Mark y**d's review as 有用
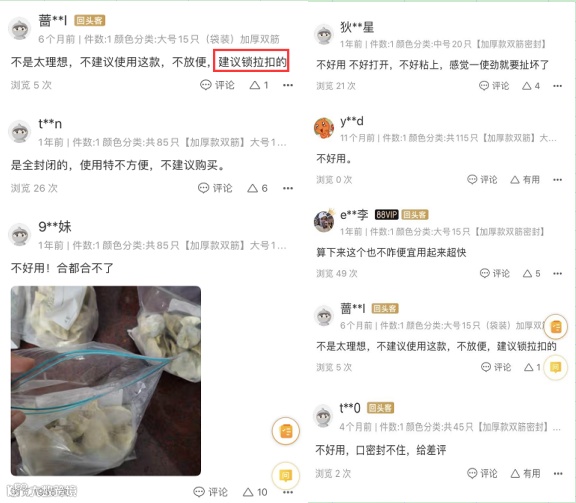 coord(525,180)
